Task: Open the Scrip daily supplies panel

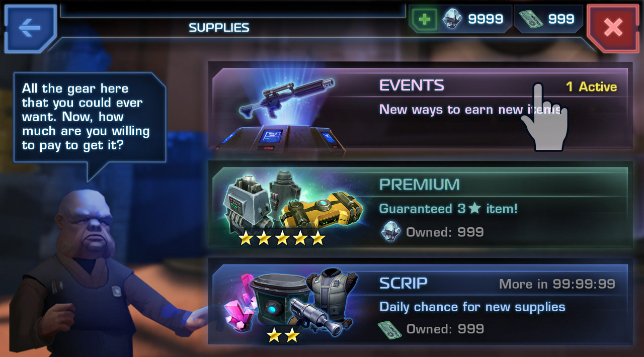Action: 421,302
